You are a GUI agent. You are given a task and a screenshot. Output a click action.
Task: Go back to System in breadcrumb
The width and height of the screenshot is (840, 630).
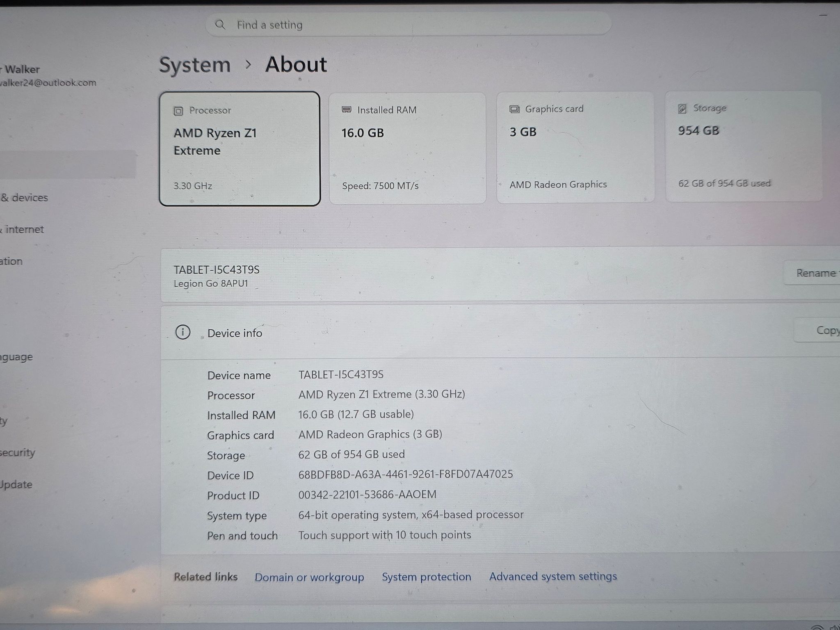[x=195, y=65]
